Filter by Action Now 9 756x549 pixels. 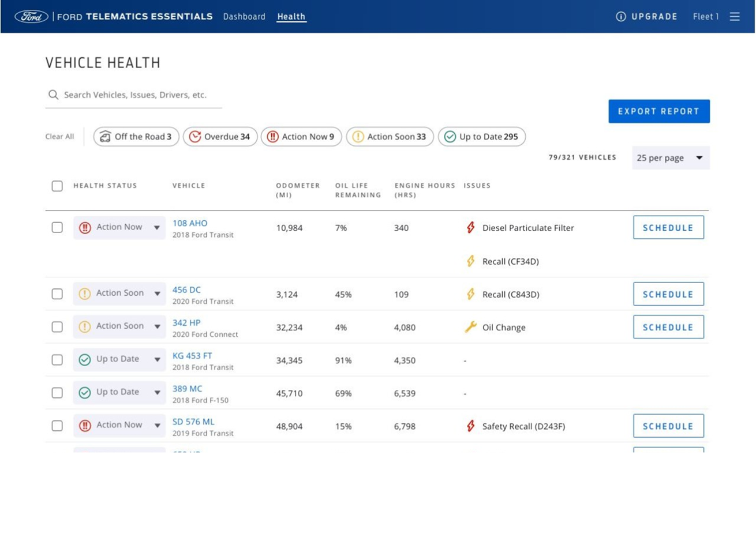click(x=301, y=137)
